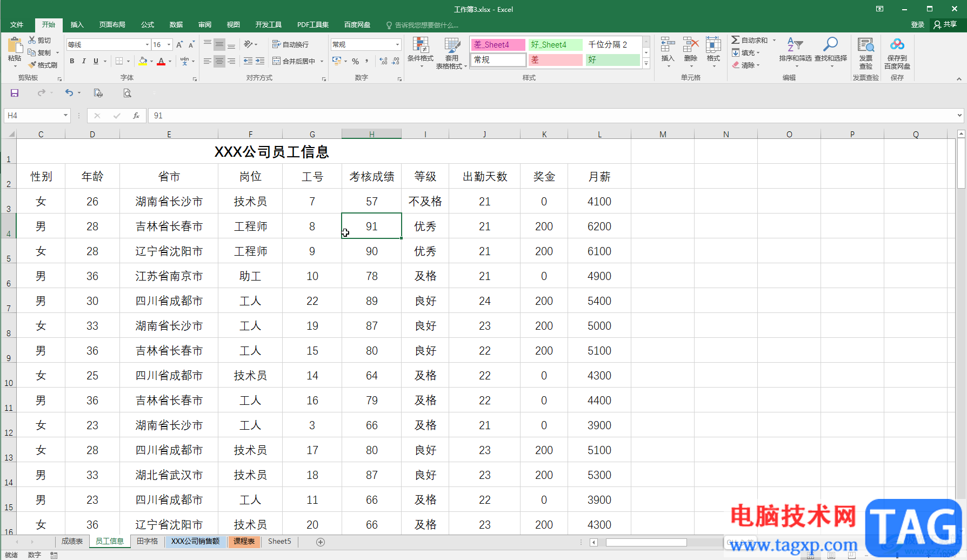The image size is (967, 560).
Task: Toggle Wrap Text (自动换行)
Action: pos(291,44)
